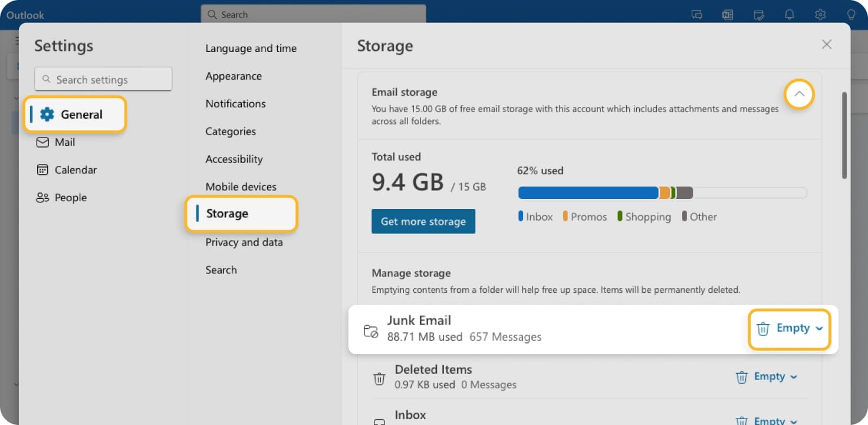Click the Storage panel scrollbar
This screenshot has height=425, width=868.
(x=845, y=135)
